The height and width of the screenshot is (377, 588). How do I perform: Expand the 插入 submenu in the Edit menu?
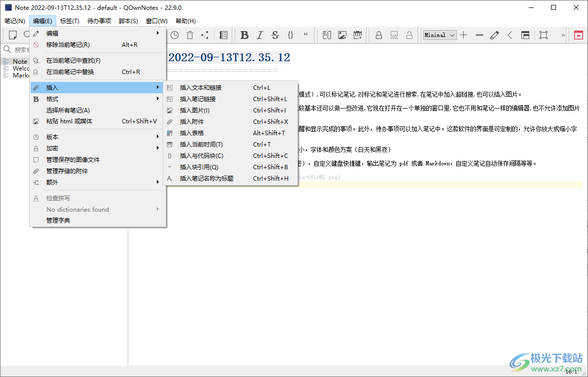[x=74, y=87]
